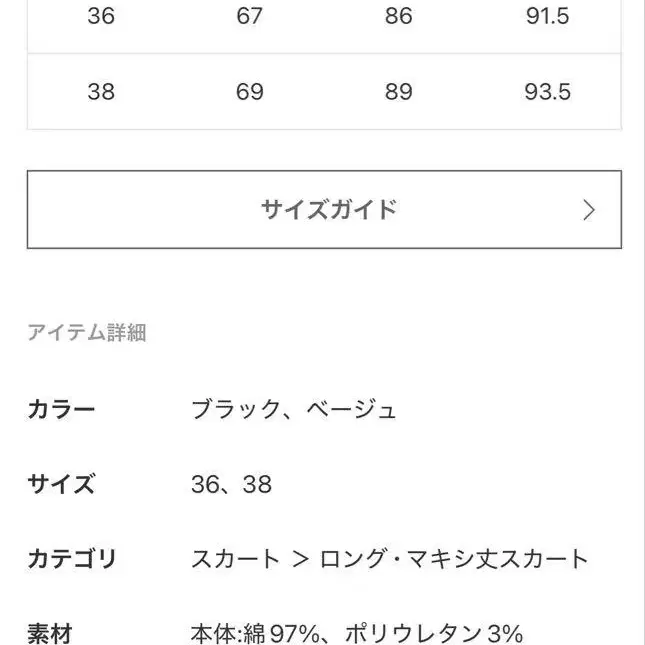This screenshot has height=645, width=645.
Task: Click the カラー label
Action: coord(61,409)
